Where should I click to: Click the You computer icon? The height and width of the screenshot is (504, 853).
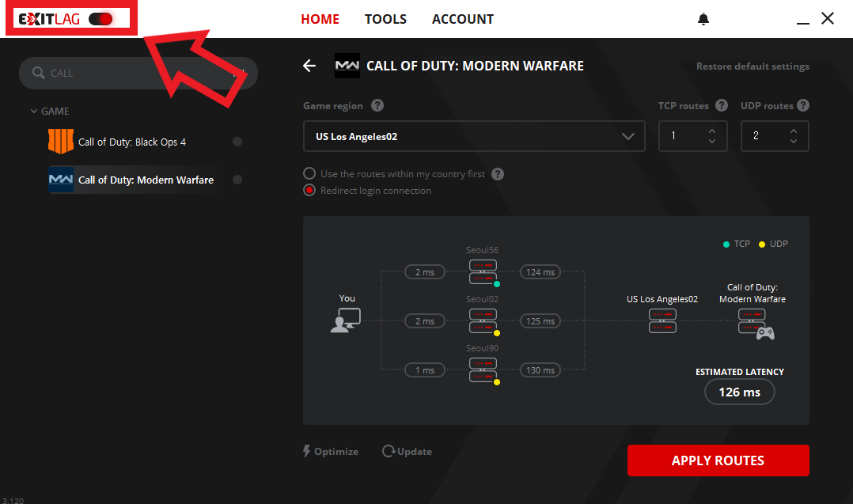tap(346, 320)
